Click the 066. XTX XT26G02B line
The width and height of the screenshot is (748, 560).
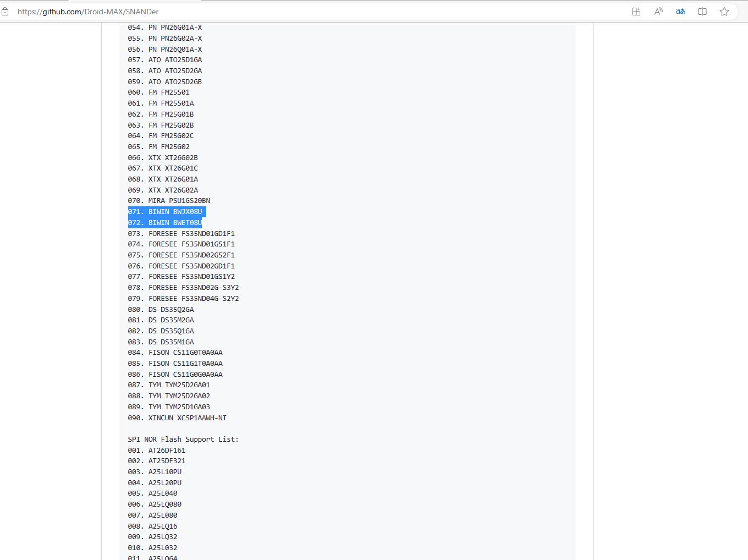point(163,158)
